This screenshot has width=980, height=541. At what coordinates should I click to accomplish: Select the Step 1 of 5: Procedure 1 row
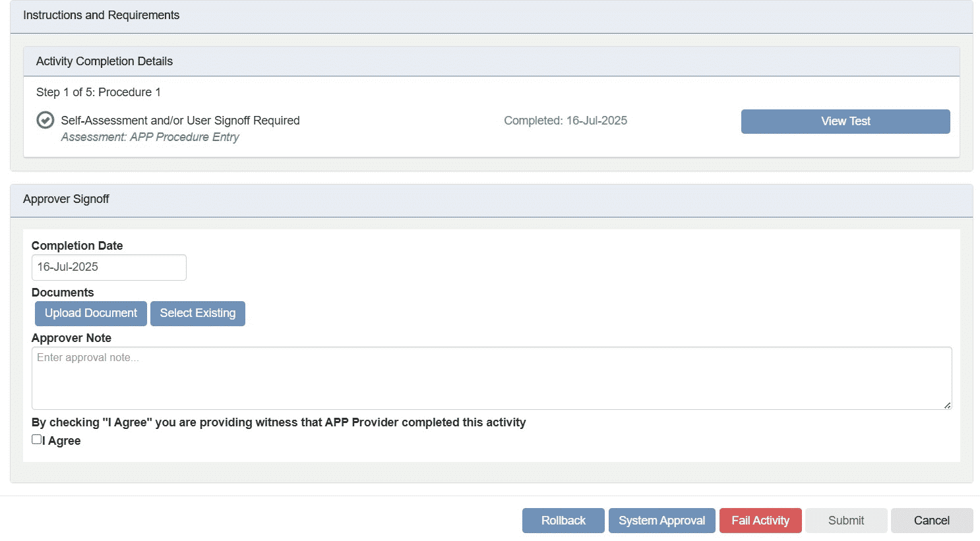pos(98,92)
